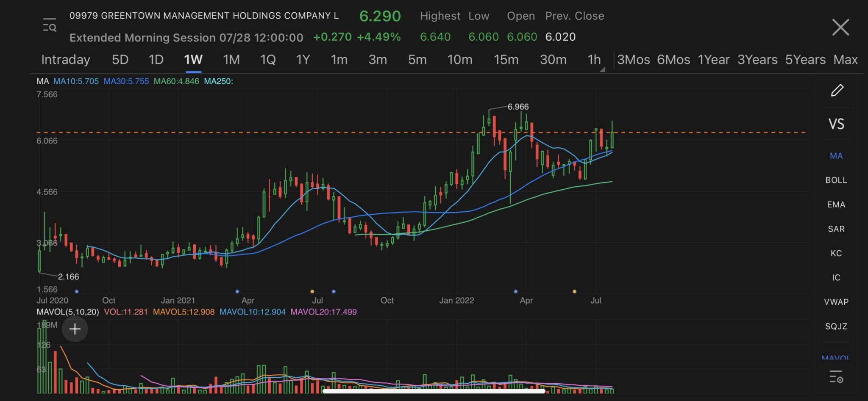
Task: Click the current price 6.290
Action: [380, 16]
